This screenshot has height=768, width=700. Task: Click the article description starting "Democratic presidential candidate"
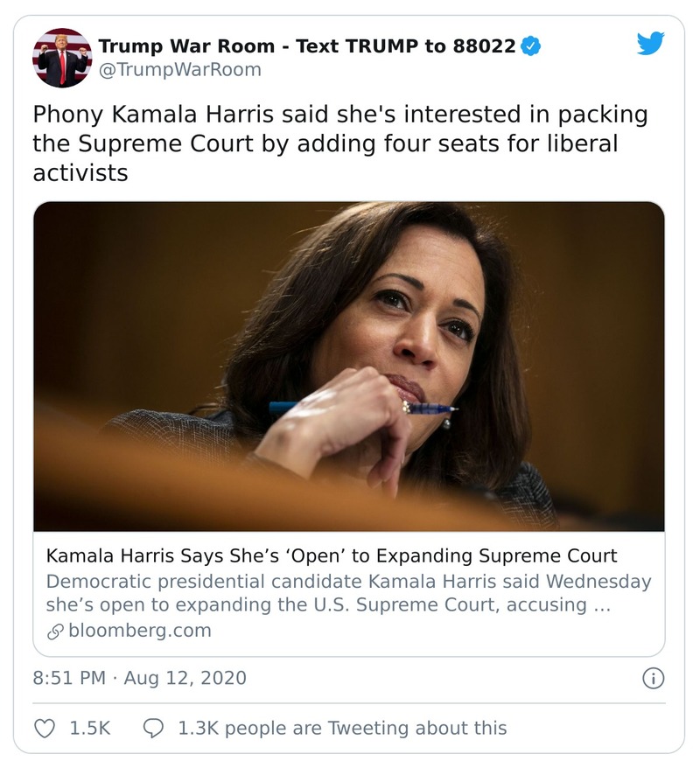tap(348, 593)
